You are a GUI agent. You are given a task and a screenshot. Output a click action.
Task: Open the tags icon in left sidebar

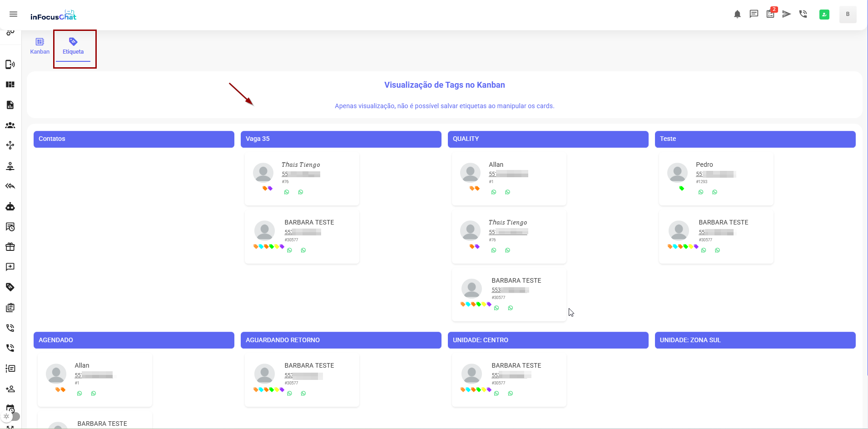click(10, 287)
